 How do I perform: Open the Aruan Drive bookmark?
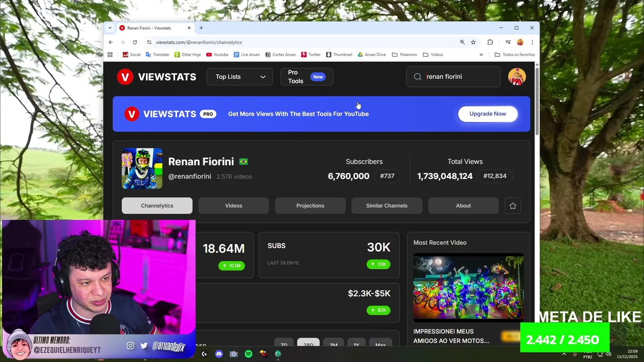[372, 54]
